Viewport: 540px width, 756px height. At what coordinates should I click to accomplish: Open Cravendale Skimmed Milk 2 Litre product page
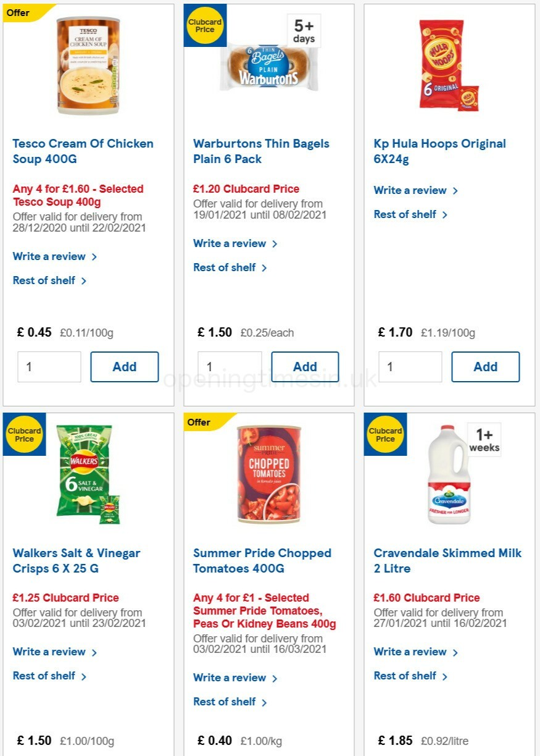click(447, 561)
